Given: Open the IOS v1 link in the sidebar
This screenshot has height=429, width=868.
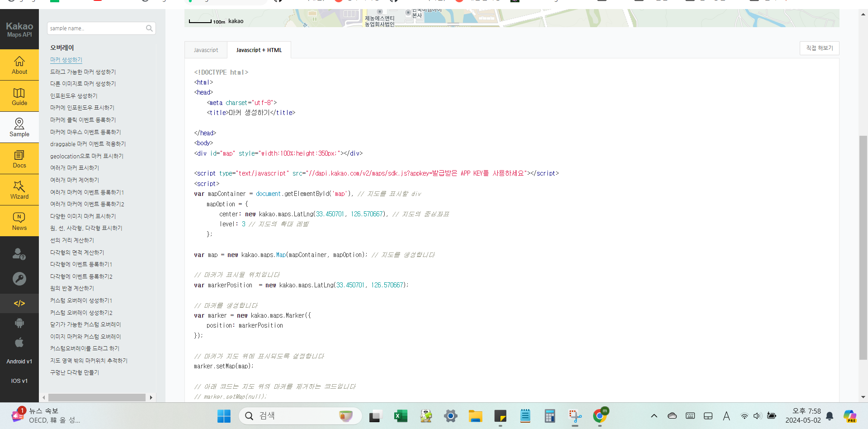Looking at the screenshot, I should (19, 381).
